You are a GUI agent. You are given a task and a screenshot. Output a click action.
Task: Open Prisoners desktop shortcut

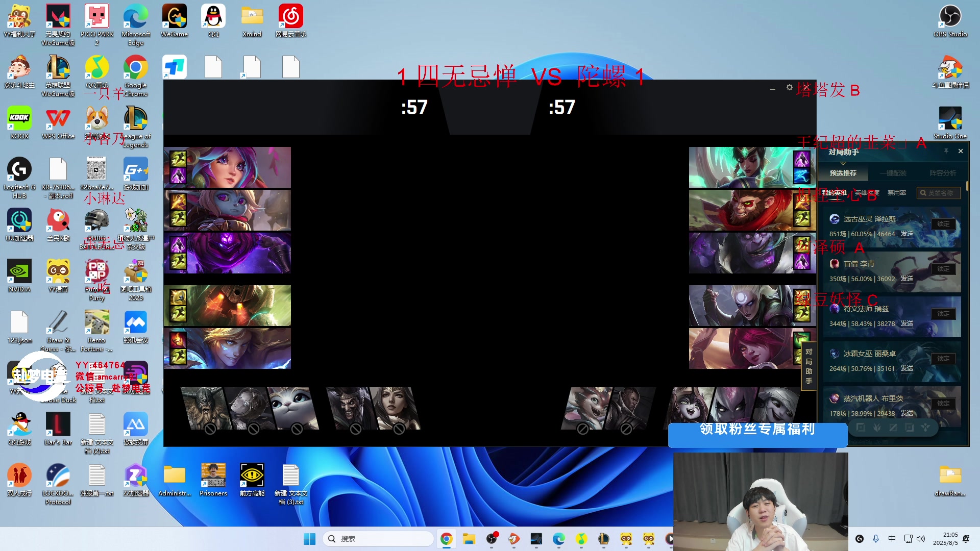tap(213, 480)
